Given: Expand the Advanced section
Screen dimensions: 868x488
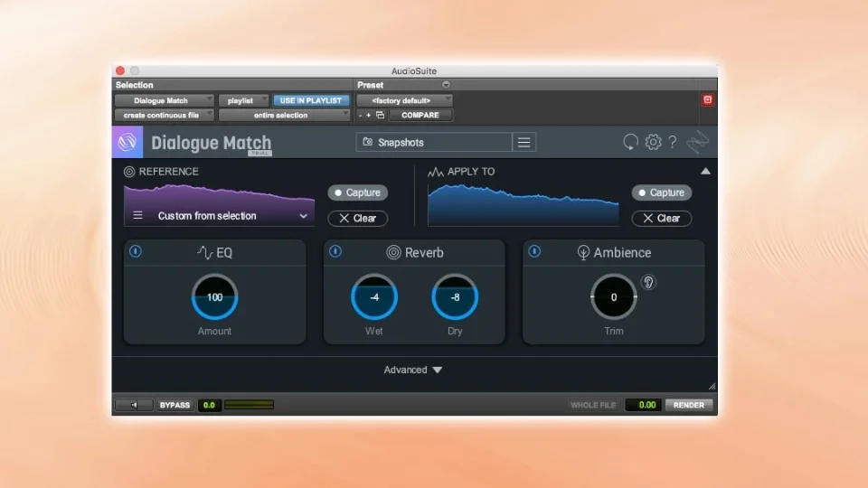Looking at the screenshot, I should pyautogui.click(x=413, y=370).
